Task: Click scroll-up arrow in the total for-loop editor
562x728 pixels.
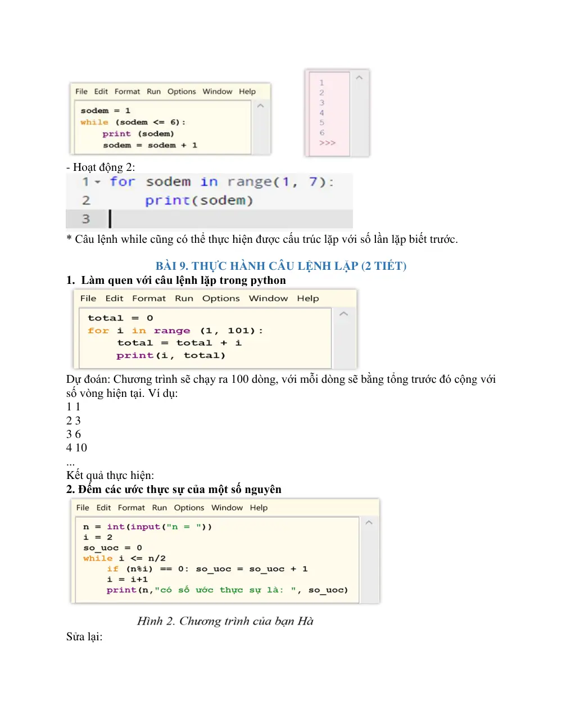Action: point(344,314)
